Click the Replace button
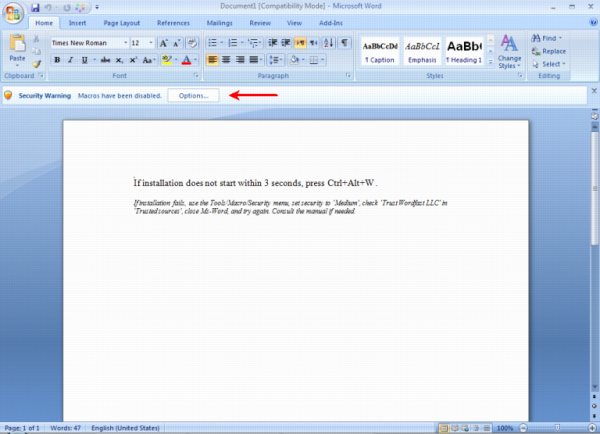This screenshot has width=600, height=434. point(550,51)
